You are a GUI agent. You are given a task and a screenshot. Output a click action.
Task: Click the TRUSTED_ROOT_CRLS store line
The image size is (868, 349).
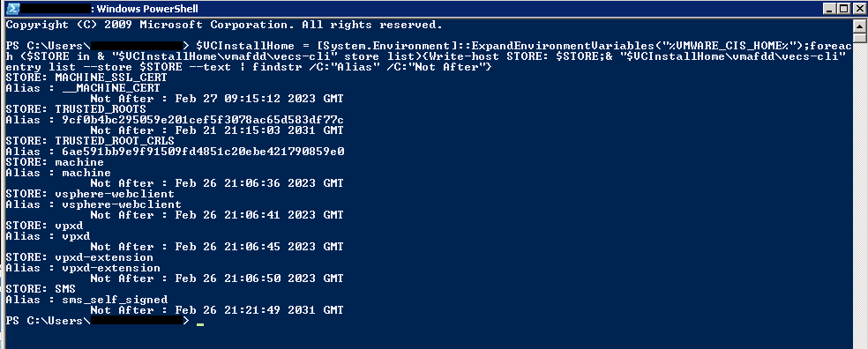pos(90,141)
